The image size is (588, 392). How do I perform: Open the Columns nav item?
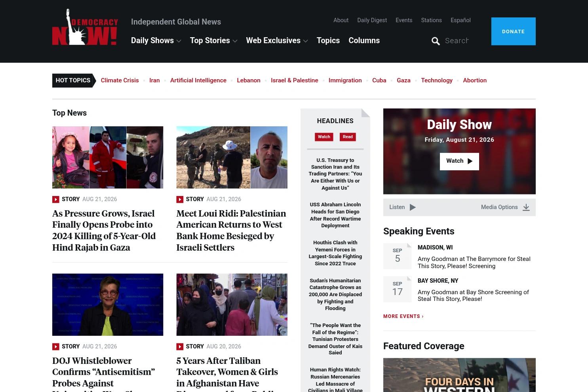click(x=364, y=40)
